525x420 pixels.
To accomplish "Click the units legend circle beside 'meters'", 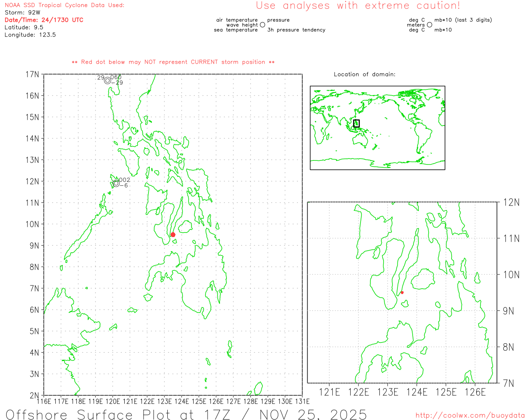I will pyautogui.click(x=429, y=25).
